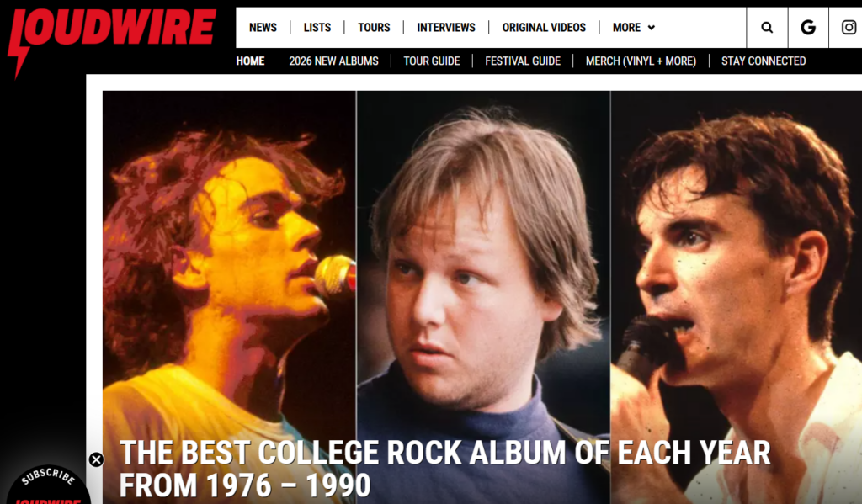Viewport: 862px width, 504px height.
Task: Open the Best College Rock Album headline
Action: coord(444,469)
